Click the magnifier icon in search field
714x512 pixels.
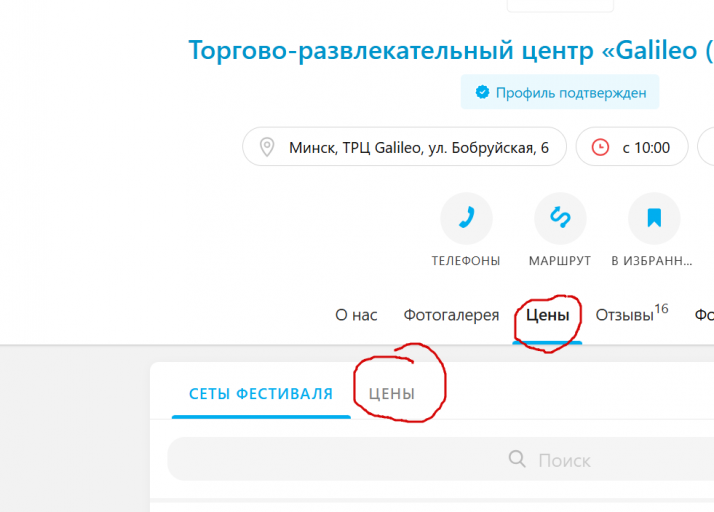517,459
